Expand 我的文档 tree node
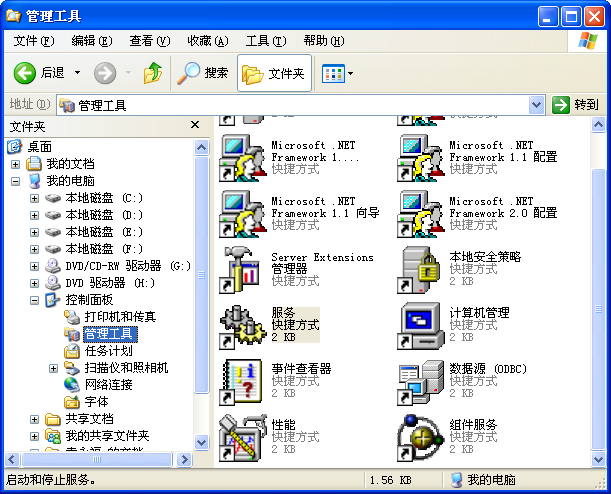611x494 pixels. click(16, 164)
